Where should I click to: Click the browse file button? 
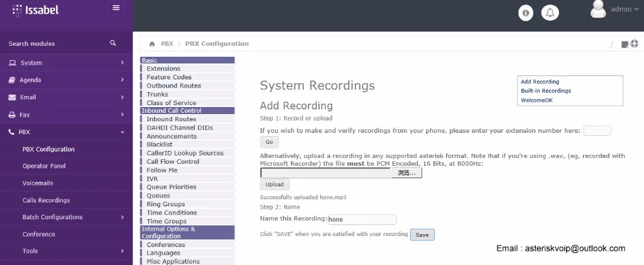coord(406,173)
